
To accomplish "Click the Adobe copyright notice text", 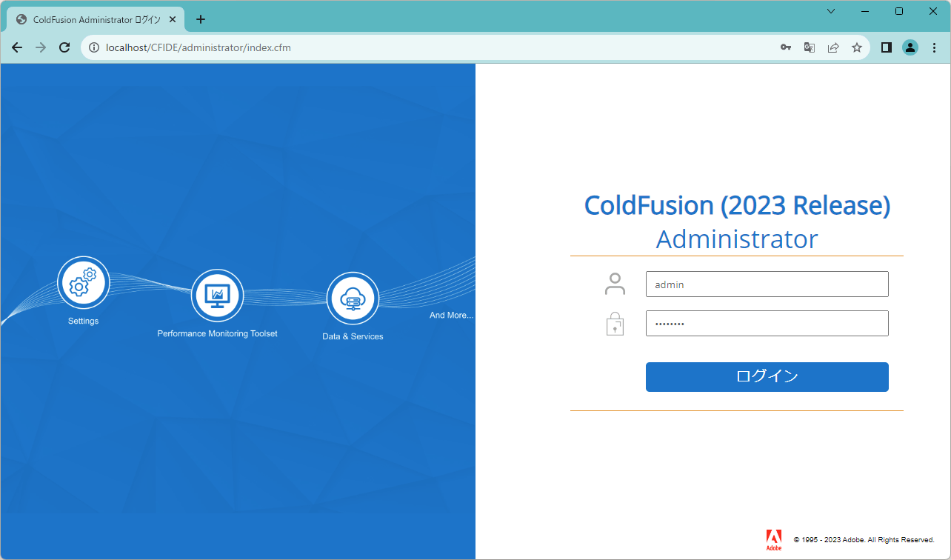I will 864,540.
